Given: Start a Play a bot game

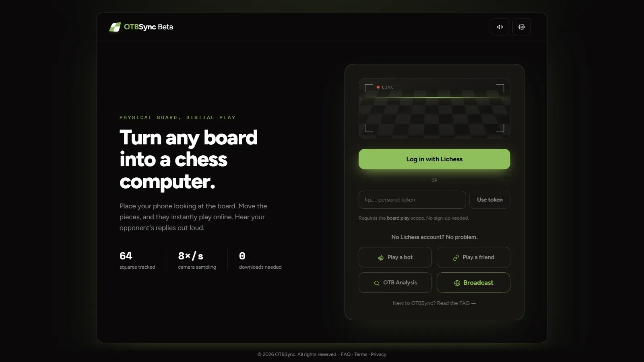Looking at the screenshot, I should pos(395,257).
